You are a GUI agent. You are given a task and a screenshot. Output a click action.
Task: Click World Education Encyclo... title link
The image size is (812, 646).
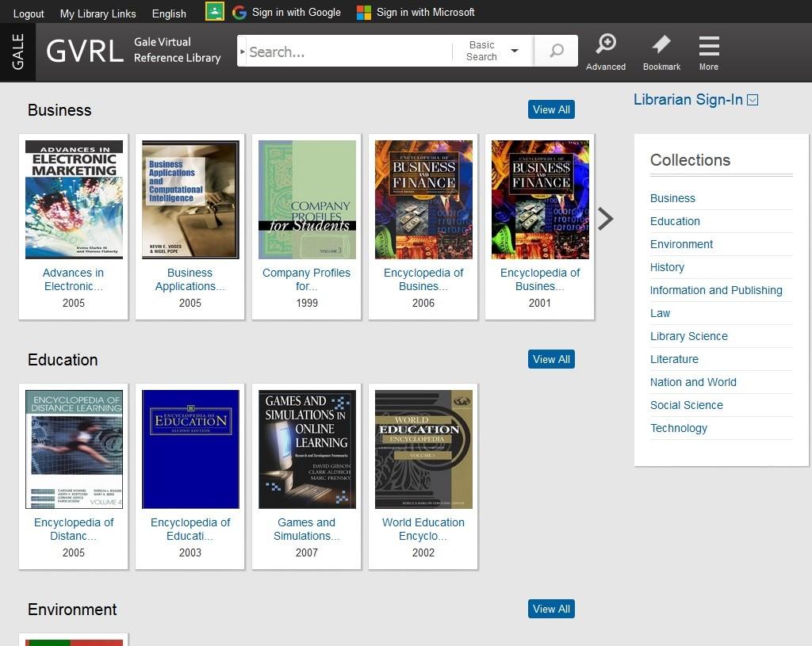coord(423,529)
